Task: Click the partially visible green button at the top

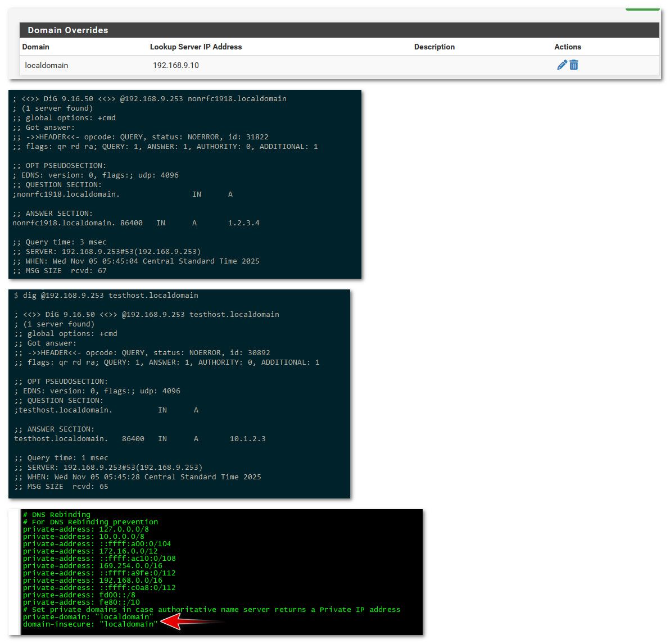Action: click(642, 7)
